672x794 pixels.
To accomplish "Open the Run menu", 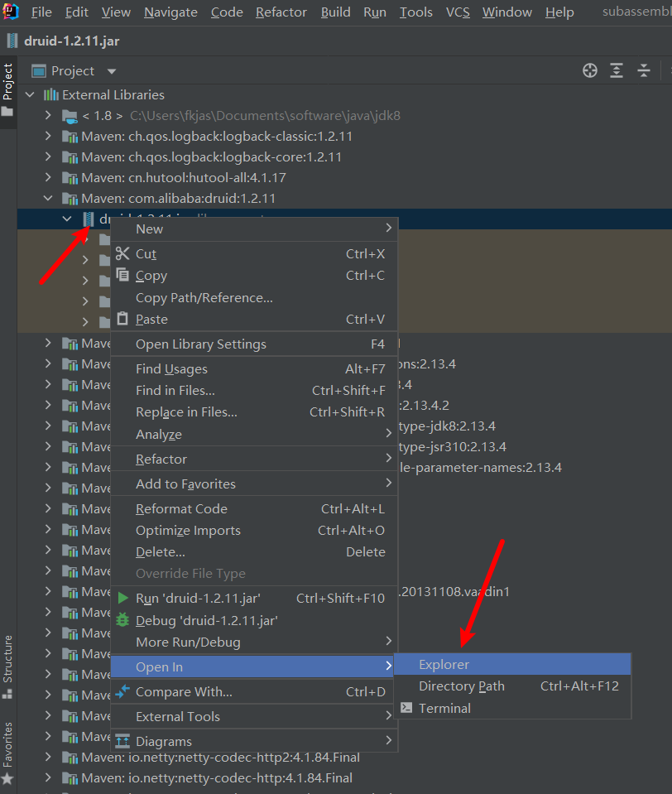I will (374, 12).
